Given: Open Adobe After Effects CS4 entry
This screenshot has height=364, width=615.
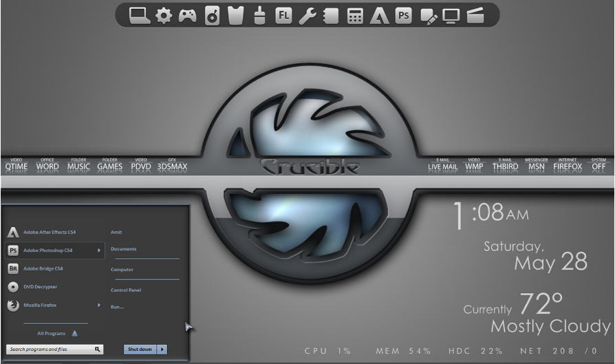Looking at the screenshot, I should click(50, 232).
